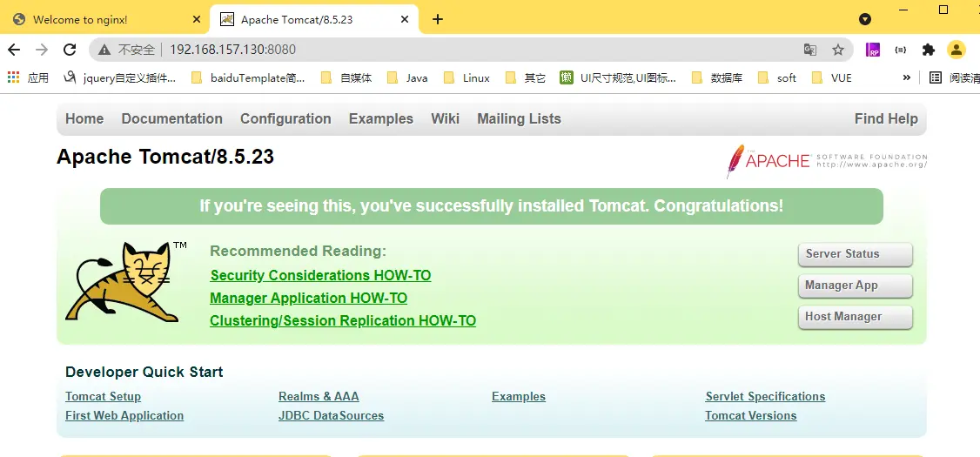
Task: Open Configuration in the nav bar
Action: click(x=285, y=118)
